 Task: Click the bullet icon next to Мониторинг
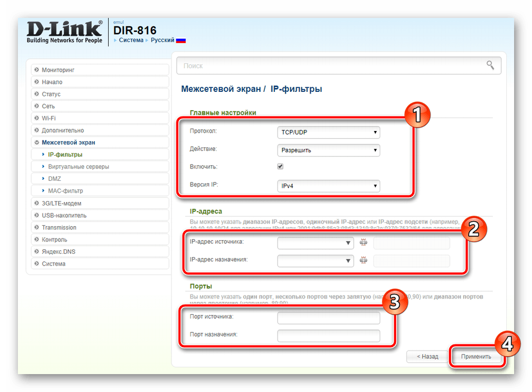(x=36, y=69)
